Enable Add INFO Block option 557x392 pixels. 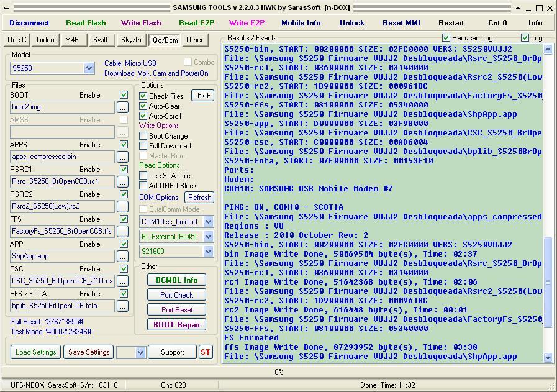pyautogui.click(x=143, y=186)
